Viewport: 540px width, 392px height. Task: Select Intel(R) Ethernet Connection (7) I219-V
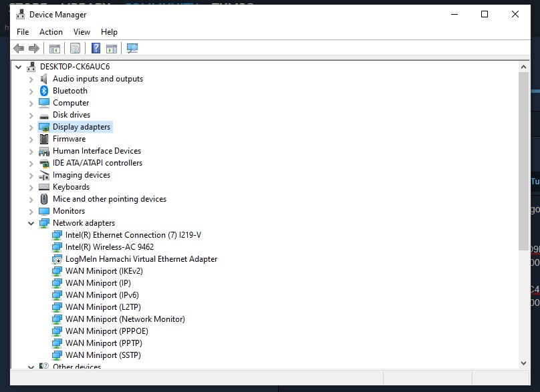[133, 235]
